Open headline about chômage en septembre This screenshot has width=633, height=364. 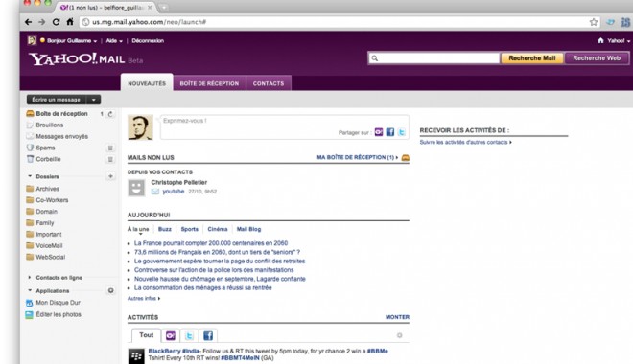coord(220,279)
